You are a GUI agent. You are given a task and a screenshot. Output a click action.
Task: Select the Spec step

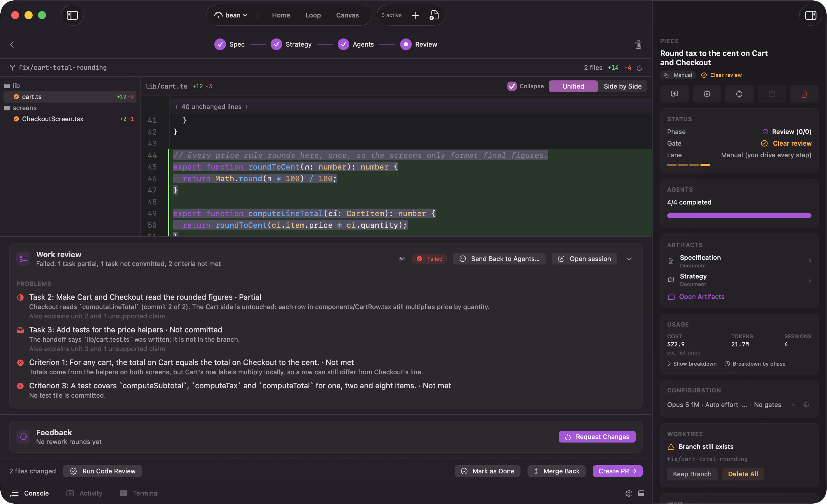[229, 44]
